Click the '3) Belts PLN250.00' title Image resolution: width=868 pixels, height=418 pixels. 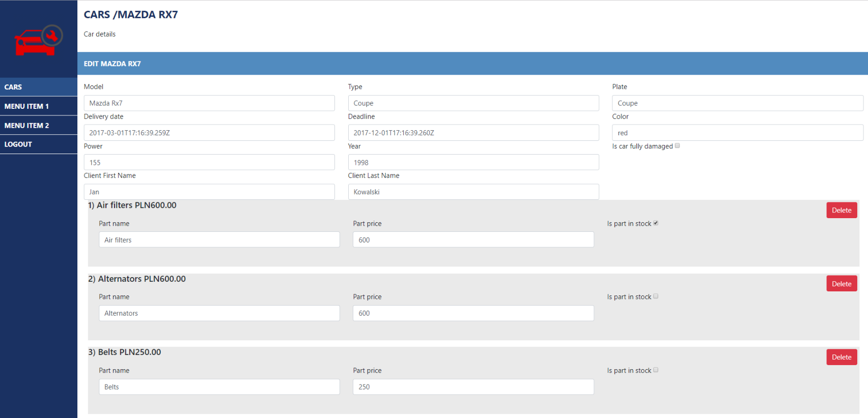(125, 352)
